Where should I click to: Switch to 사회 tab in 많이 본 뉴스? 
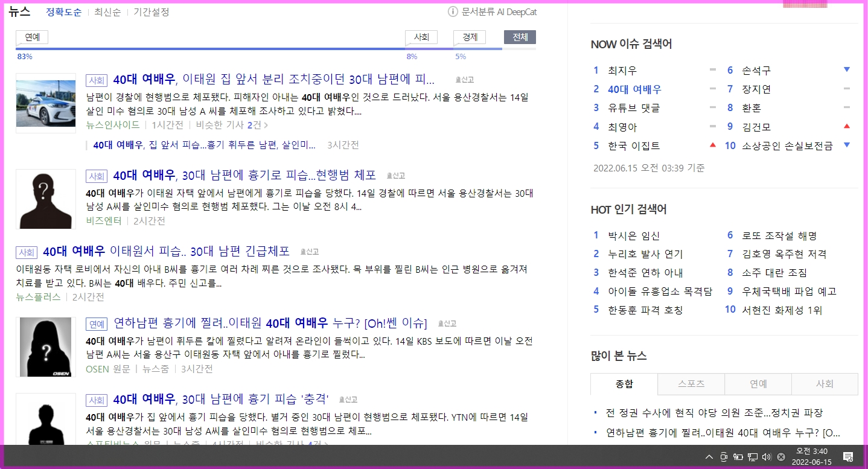point(825,384)
